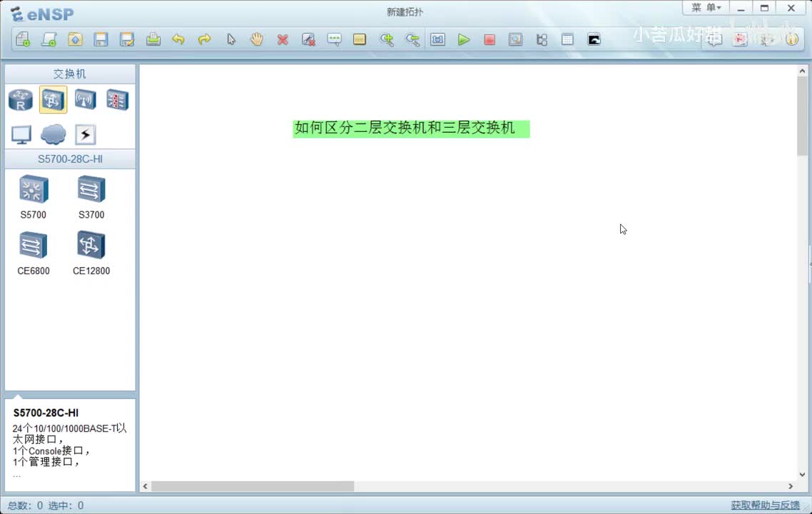Click the vertical scrollbar up arrow

click(x=802, y=71)
